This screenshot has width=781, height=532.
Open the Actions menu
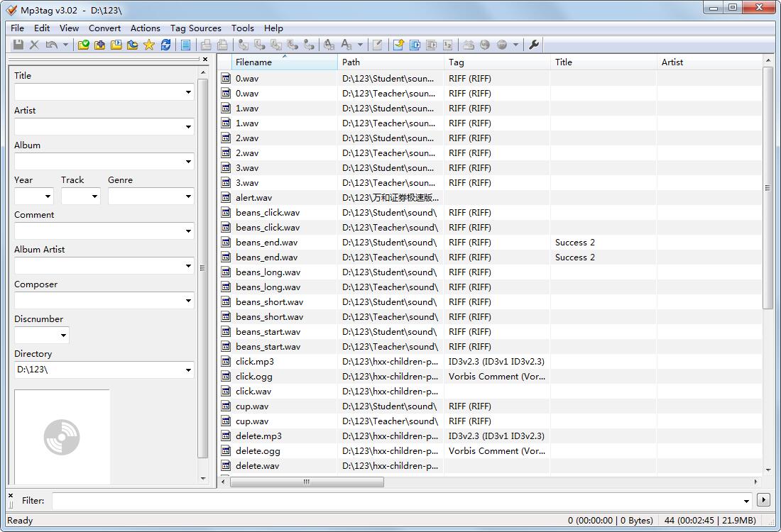point(146,28)
